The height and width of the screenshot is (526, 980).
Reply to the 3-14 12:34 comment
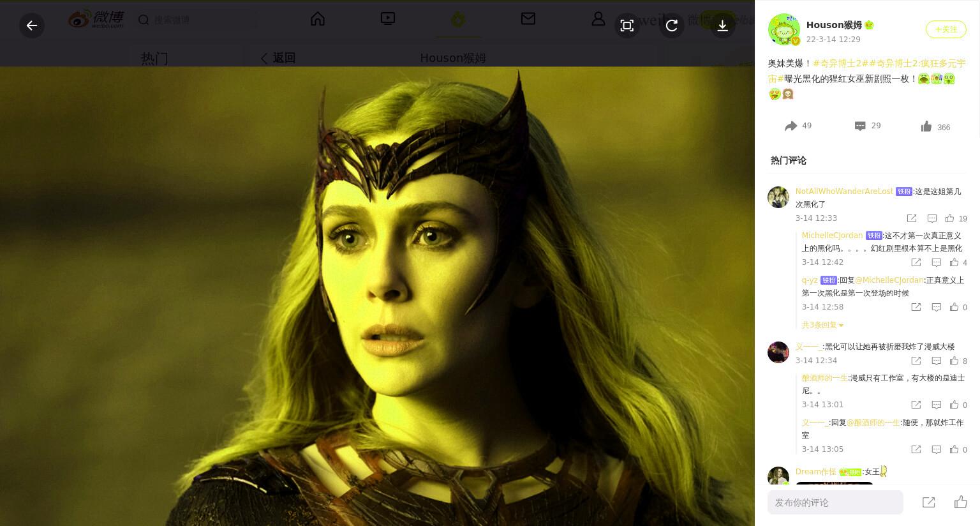coord(937,361)
